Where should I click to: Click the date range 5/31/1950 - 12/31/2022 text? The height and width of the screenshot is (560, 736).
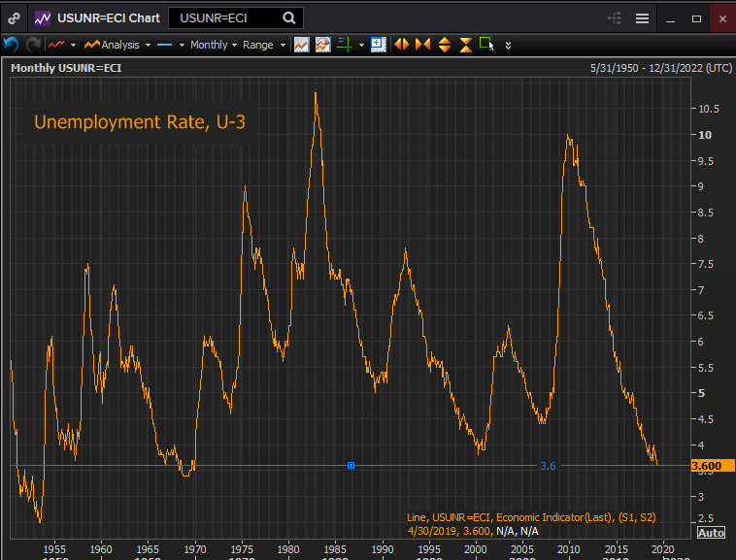coord(661,68)
